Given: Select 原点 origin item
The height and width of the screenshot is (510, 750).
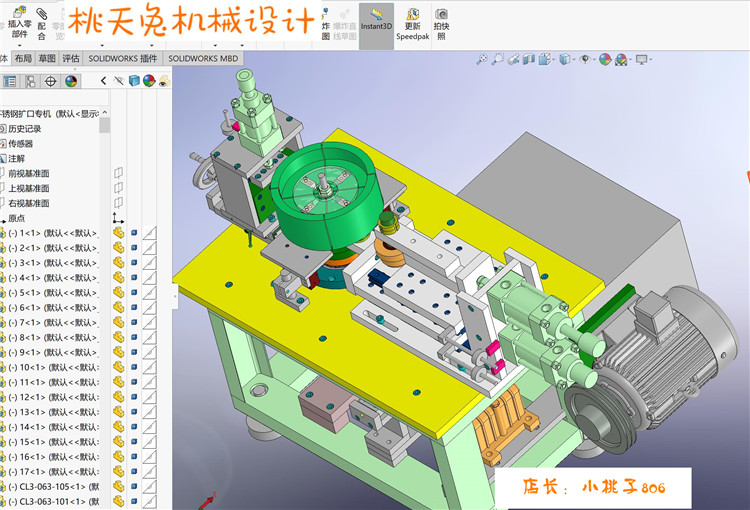Looking at the screenshot, I should [x=16, y=218].
